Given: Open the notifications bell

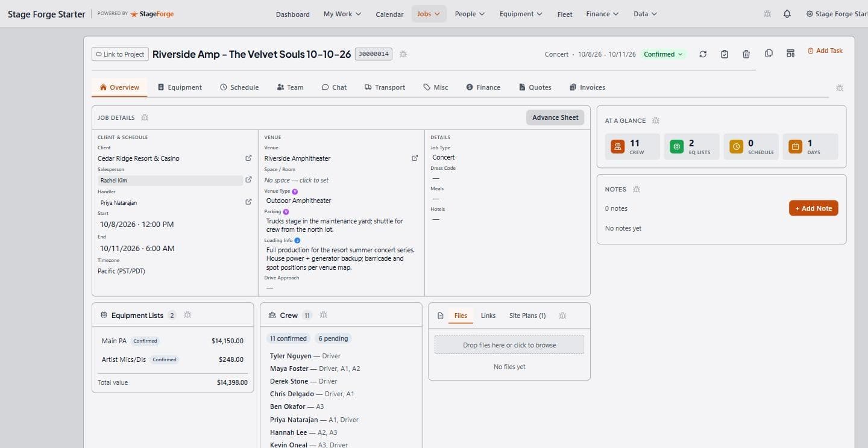Looking at the screenshot, I should 787,14.
